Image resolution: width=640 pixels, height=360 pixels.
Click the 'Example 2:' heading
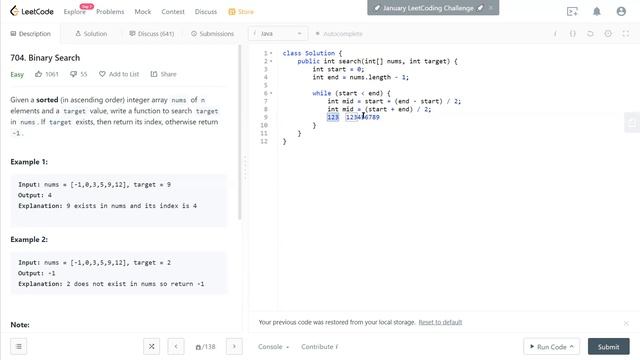29,240
